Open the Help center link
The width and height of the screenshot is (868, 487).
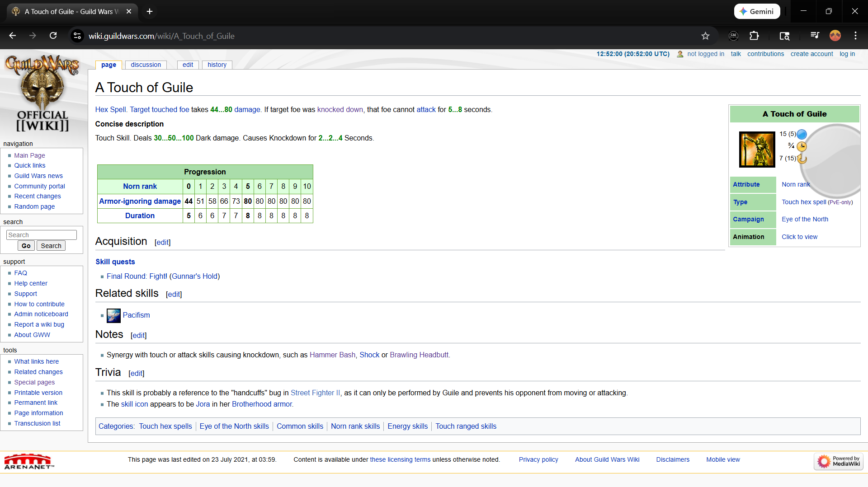31,283
